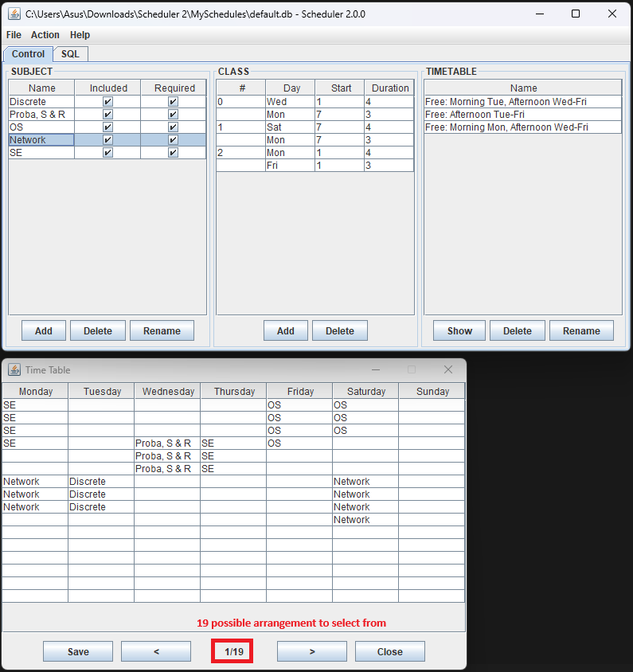The width and height of the screenshot is (633, 672).
Task: Click first Discrete cell under Tuesday
Action: tap(101, 481)
